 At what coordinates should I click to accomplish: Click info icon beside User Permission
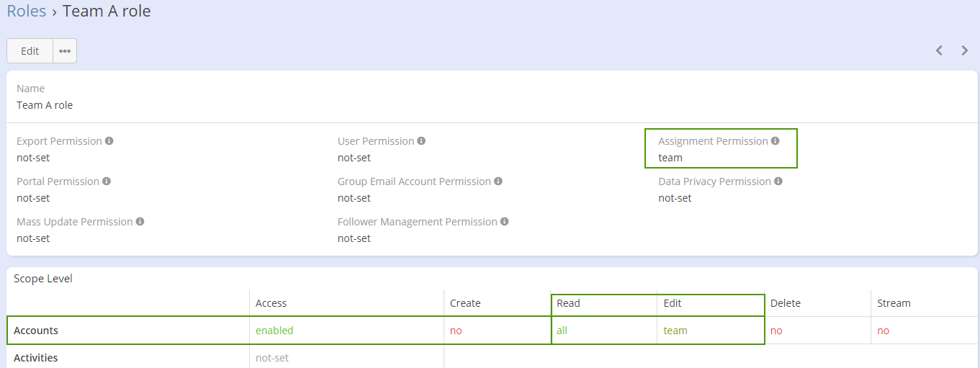click(x=421, y=141)
